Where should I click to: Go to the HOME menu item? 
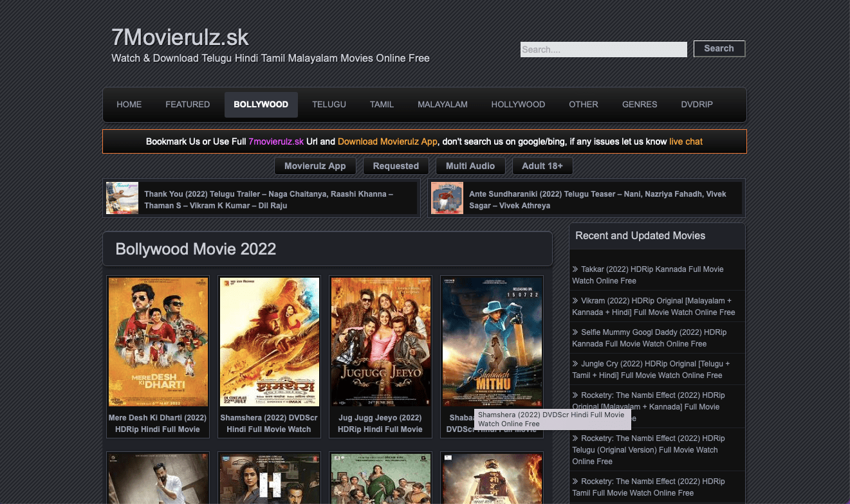129,104
